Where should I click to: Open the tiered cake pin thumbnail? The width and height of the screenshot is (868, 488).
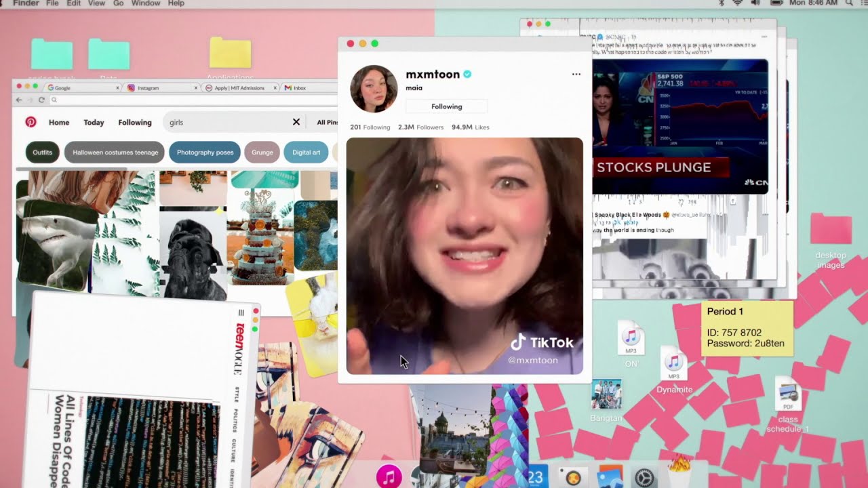click(260, 237)
